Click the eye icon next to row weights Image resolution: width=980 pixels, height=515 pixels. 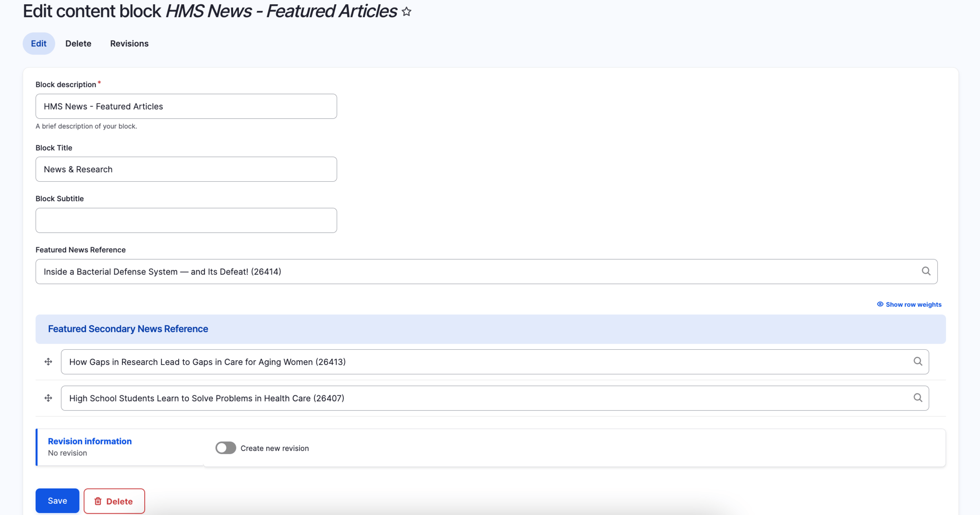click(880, 304)
